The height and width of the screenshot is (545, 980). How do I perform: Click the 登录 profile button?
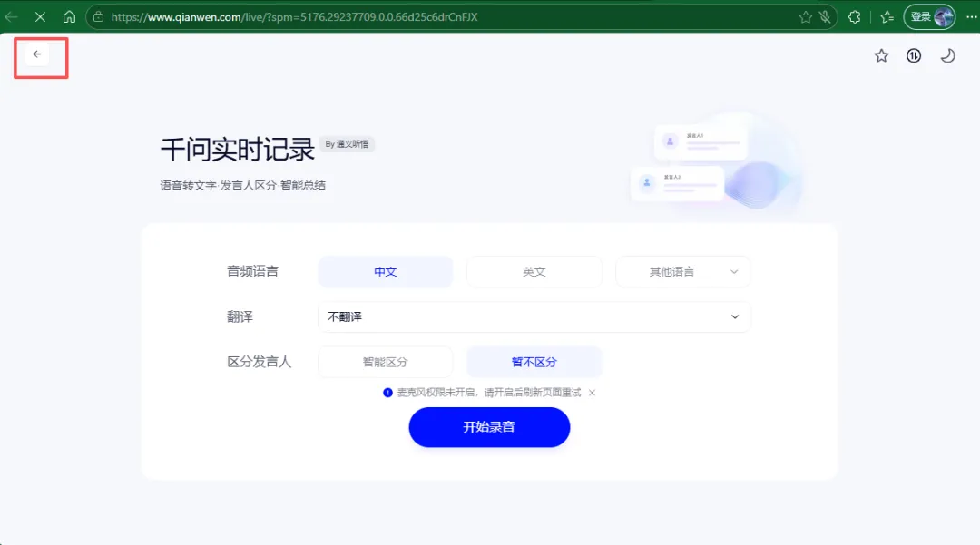[x=929, y=17]
